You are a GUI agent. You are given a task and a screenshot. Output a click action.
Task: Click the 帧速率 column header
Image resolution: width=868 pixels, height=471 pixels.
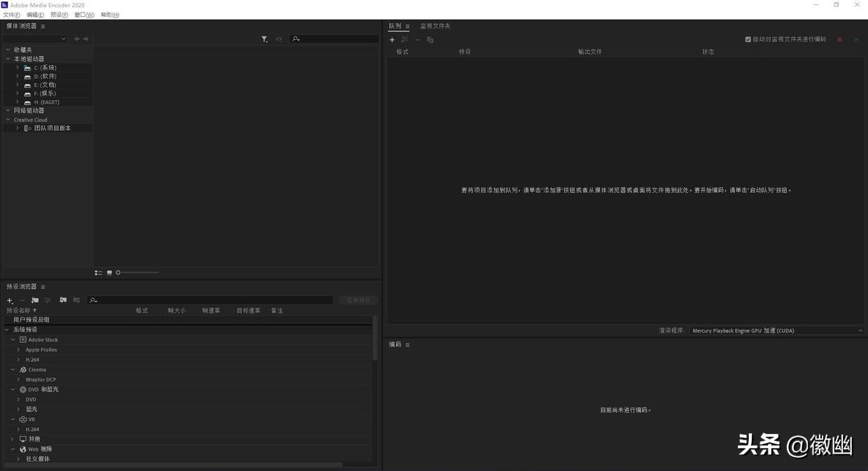pos(211,311)
